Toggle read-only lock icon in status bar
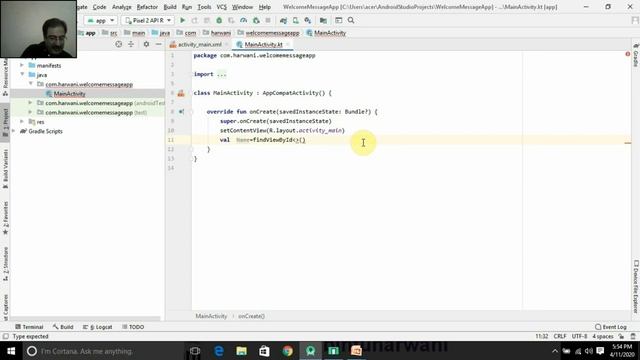Screen dimensions: 640x360 point(621,336)
